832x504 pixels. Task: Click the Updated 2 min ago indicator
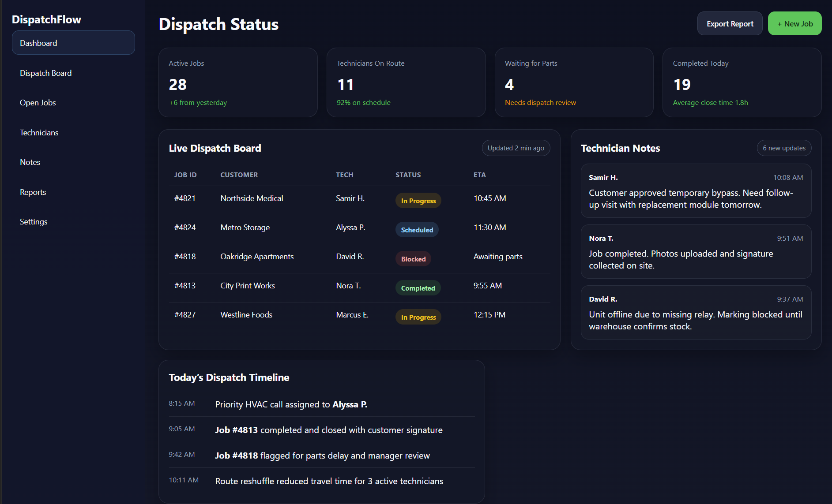pos(516,148)
